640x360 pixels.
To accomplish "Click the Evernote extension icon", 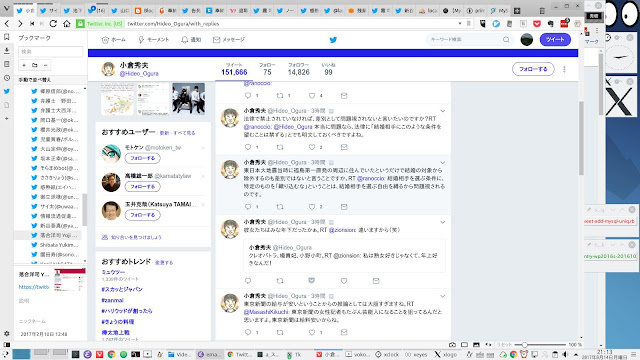I will click(x=550, y=24).
